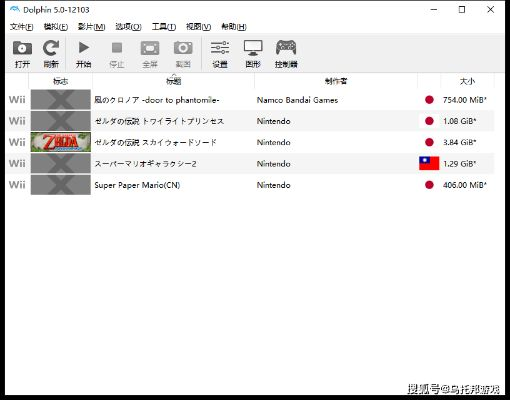This screenshot has height=400, width=510.
Task: Click the 754.00 MiB size cell
Action: 465,100
